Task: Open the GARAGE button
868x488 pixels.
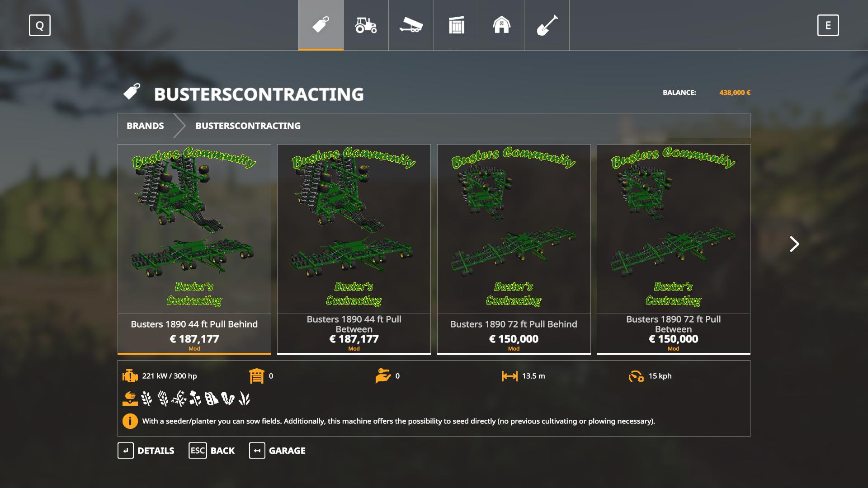Action: (x=277, y=450)
